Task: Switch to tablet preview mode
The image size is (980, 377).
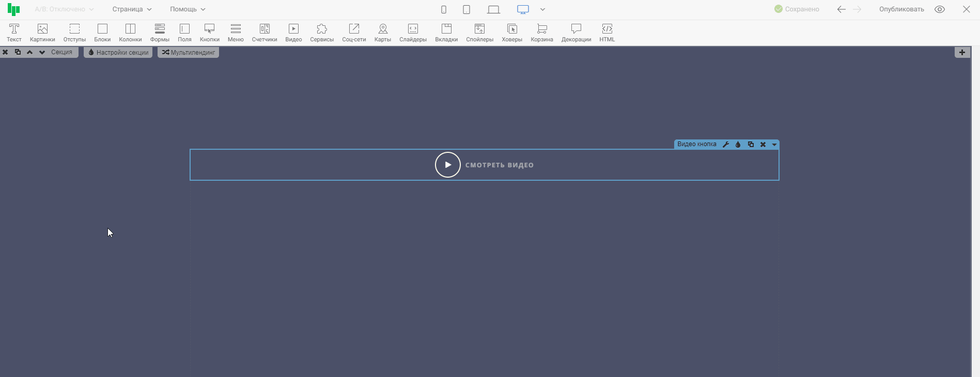Action: pyautogui.click(x=466, y=9)
